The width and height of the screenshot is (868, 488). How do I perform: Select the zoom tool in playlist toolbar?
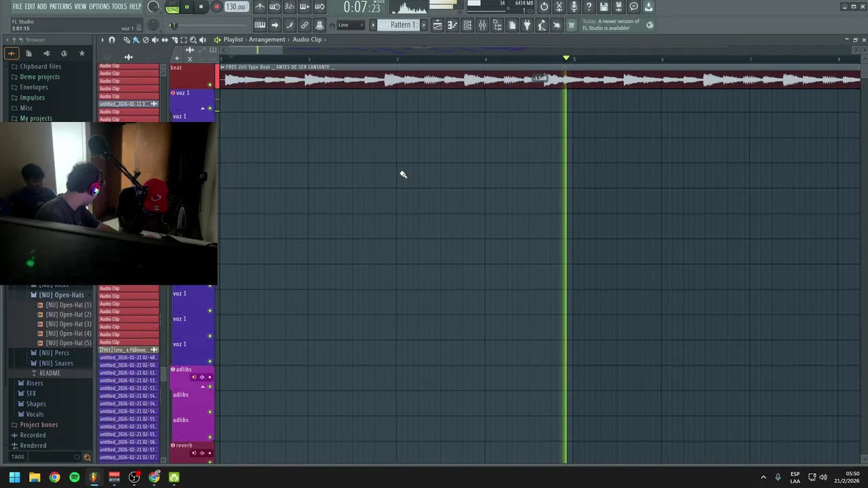(193, 40)
